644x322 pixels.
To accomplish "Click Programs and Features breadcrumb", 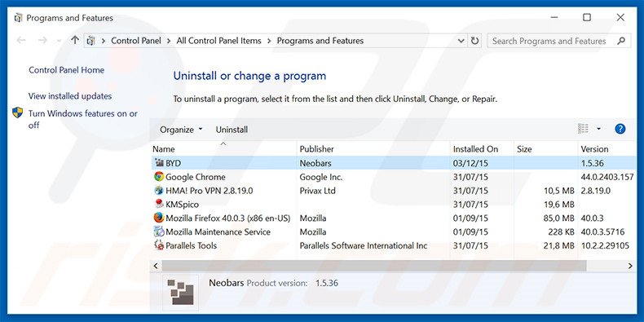I will click(x=320, y=41).
